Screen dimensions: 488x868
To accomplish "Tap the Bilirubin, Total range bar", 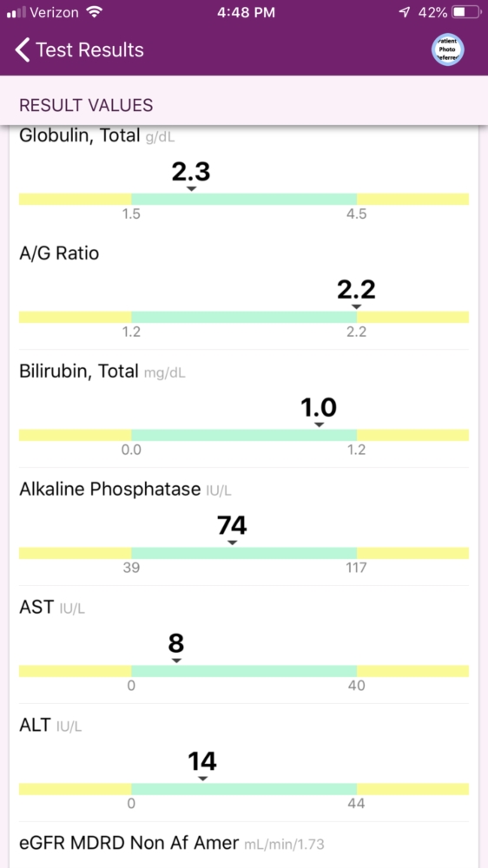I will [244, 435].
